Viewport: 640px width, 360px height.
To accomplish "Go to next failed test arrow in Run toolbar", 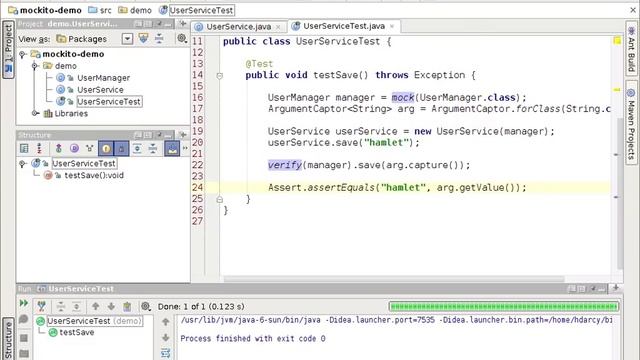I will [x=111, y=306].
